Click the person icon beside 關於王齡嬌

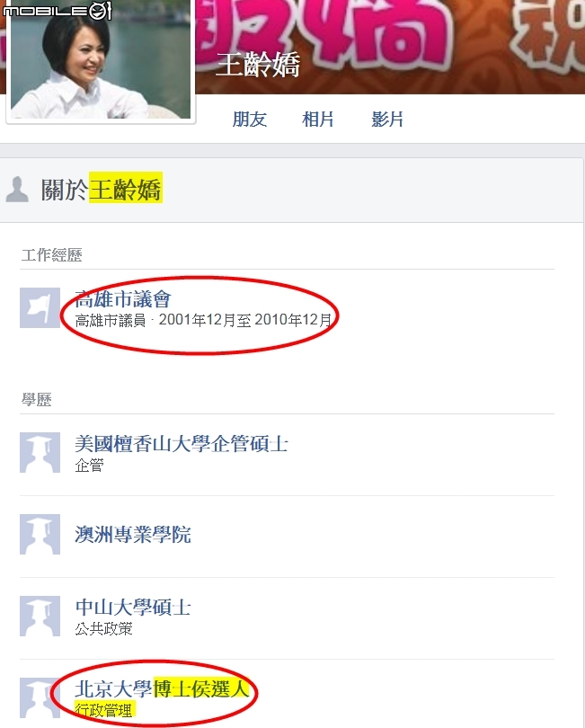coord(17,190)
